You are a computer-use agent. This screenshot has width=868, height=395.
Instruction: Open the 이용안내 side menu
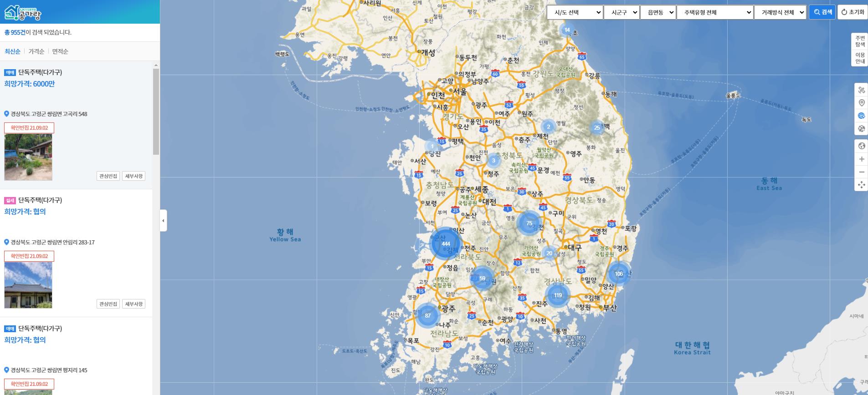860,58
